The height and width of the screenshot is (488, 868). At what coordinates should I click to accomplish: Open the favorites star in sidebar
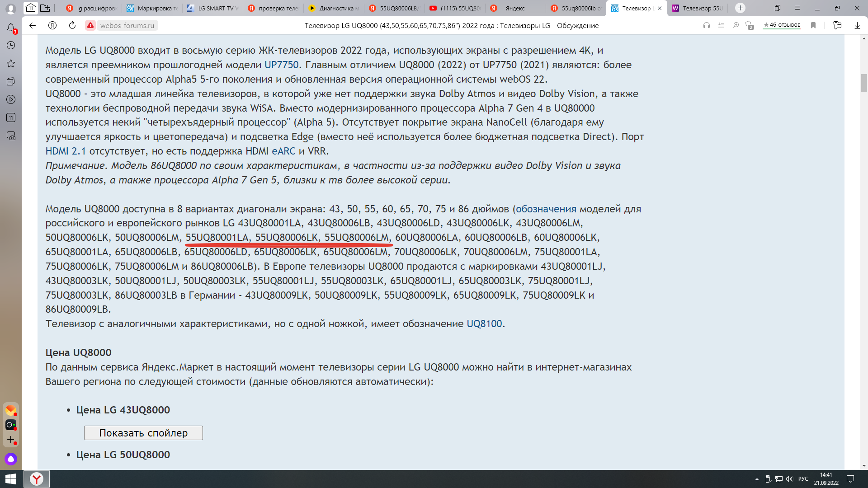tap(11, 63)
